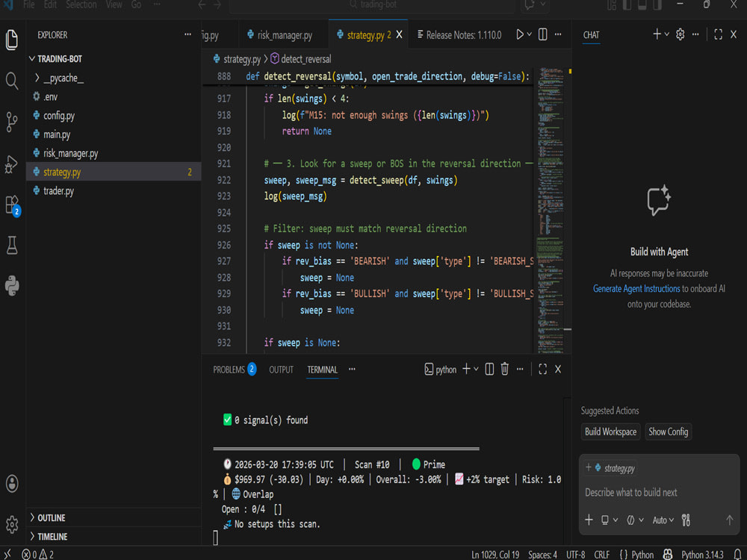747x560 pixels.
Task: Open Explorer panel More Actions ellipsis
Action: pos(187,35)
